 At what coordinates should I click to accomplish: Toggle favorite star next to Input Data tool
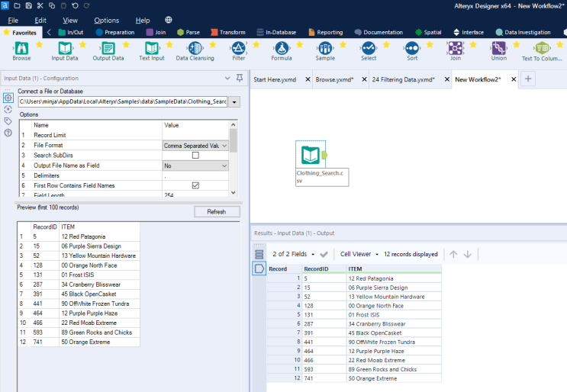click(x=83, y=44)
